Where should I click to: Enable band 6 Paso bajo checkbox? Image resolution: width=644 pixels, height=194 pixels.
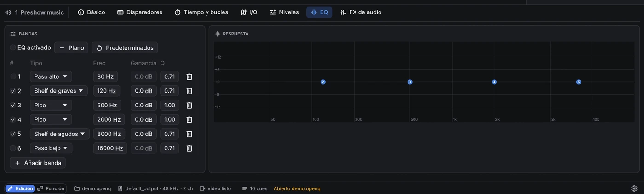13,148
